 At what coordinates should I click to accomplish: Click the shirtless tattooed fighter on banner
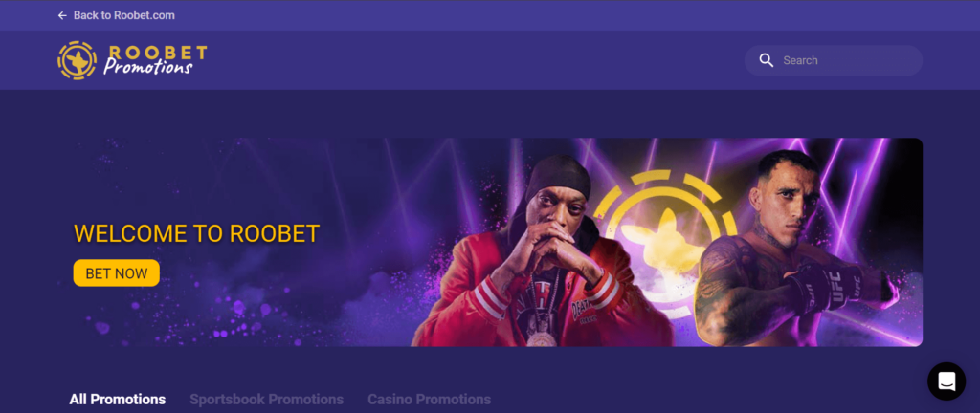pyautogui.click(x=797, y=250)
